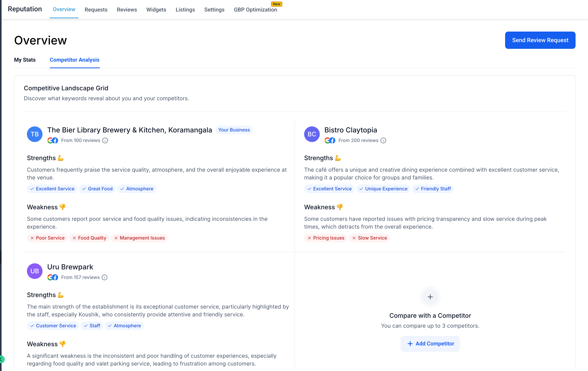This screenshot has width=588, height=371.
Task: Switch to the My Stats subtab
Action: pos(25,60)
